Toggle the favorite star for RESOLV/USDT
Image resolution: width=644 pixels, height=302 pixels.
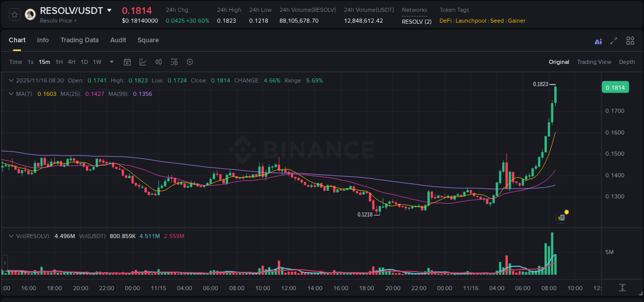pyautogui.click(x=14, y=14)
